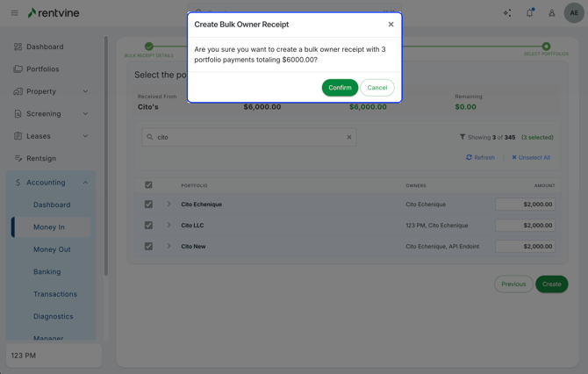Screen dimensions: 588x374
Task: Go to Banking in Accounting menu
Action: (x=47, y=272)
